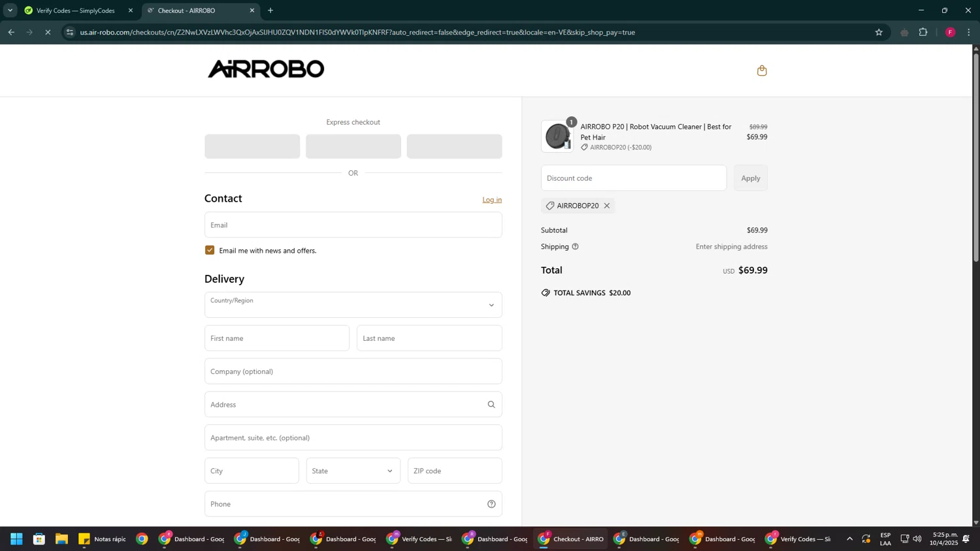The width and height of the screenshot is (980, 551).
Task: Close the Checkout - AIRROBO tab
Action: (252, 10)
